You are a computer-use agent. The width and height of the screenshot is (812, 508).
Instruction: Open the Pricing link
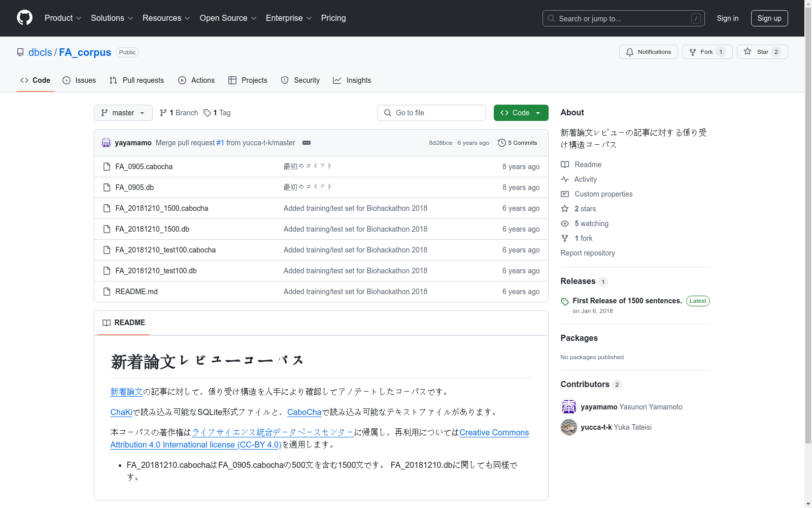pos(333,18)
